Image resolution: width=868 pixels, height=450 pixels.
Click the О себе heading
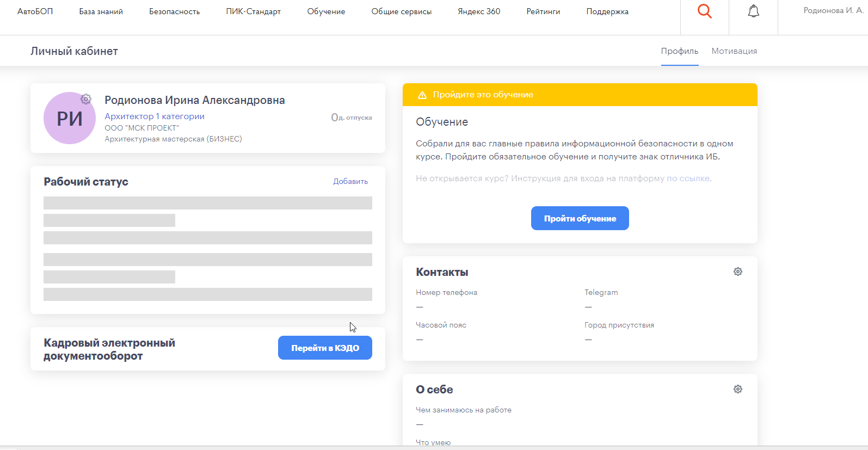(x=434, y=390)
